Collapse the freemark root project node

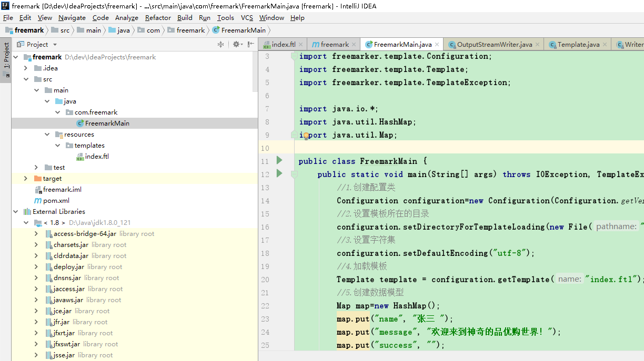[x=15, y=57]
